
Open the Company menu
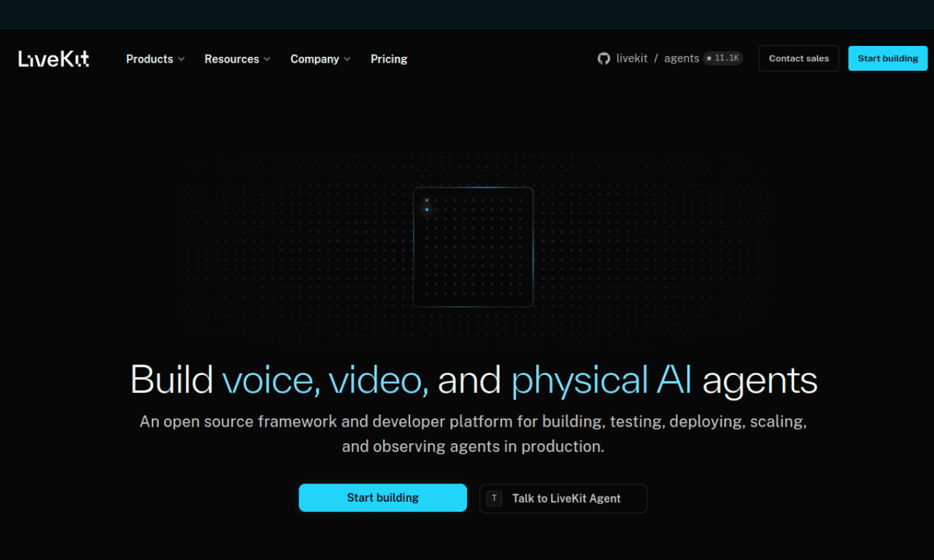coord(320,59)
